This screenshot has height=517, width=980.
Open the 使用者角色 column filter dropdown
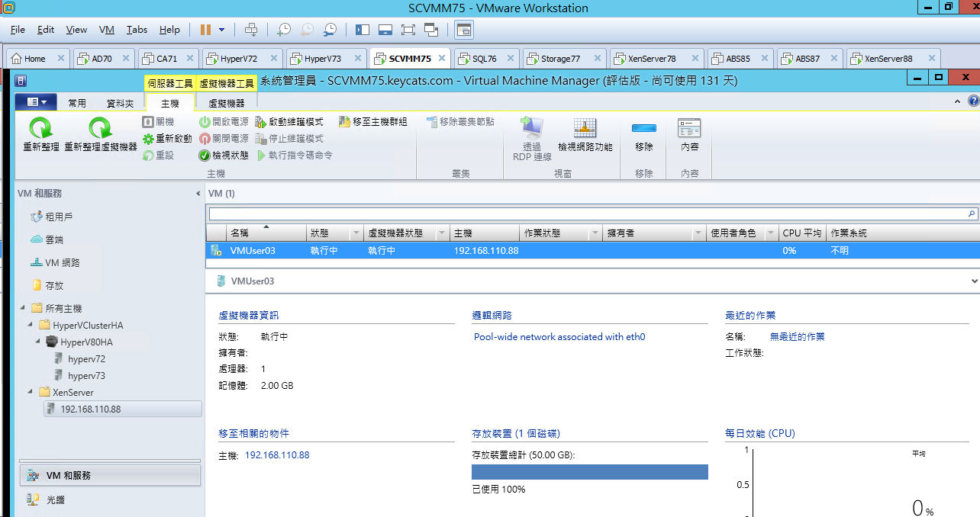(x=771, y=233)
